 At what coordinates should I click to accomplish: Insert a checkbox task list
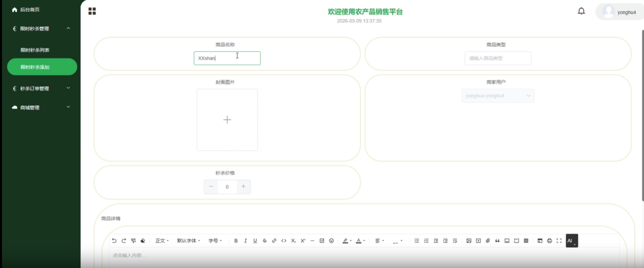(322, 241)
